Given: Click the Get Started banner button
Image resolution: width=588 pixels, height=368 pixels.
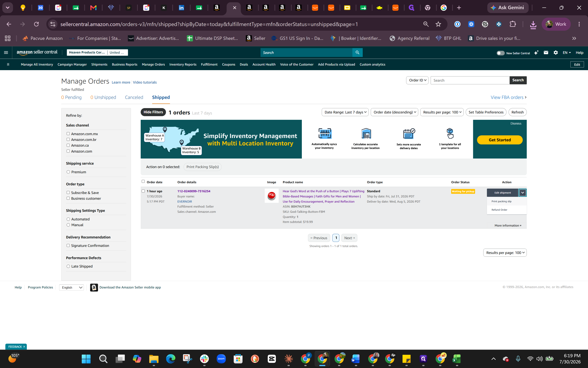Looking at the screenshot, I should pyautogui.click(x=500, y=140).
